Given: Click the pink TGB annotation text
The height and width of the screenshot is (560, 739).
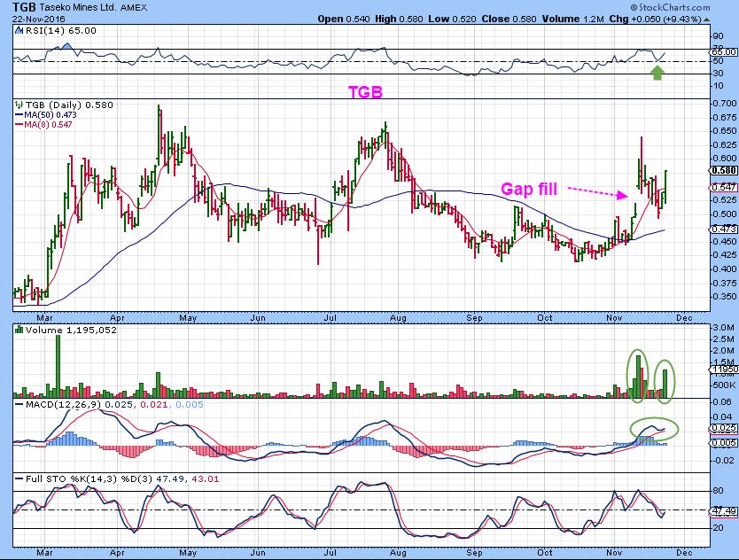Looking at the screenshot, I should pyautogui.click(x=365, y=92).
